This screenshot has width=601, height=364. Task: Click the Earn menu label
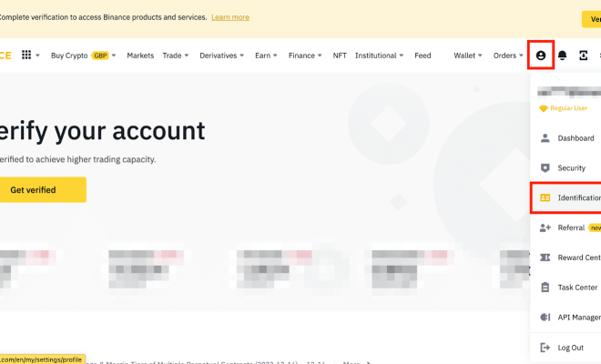click(262, 56)
